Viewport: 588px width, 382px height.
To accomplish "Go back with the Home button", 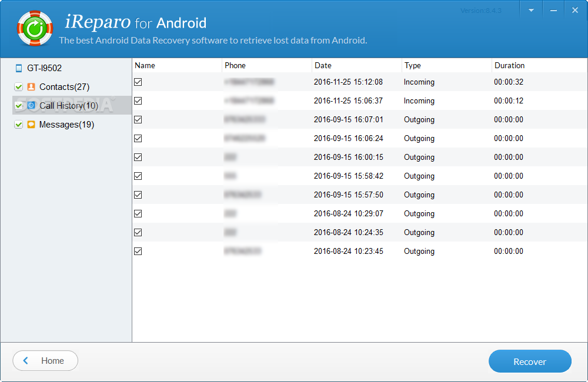I will click(45, 361).
